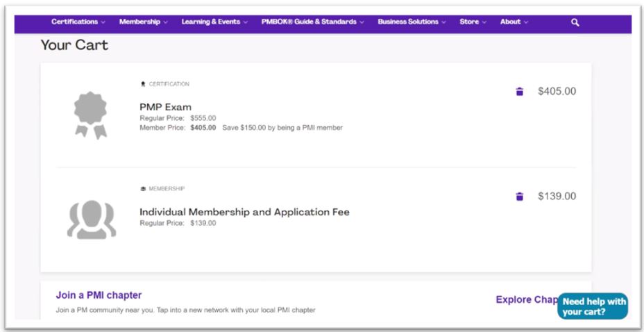Click the $139.00 cart price of membership
Viewport: 644px width, 332px height.
[557, 197]
